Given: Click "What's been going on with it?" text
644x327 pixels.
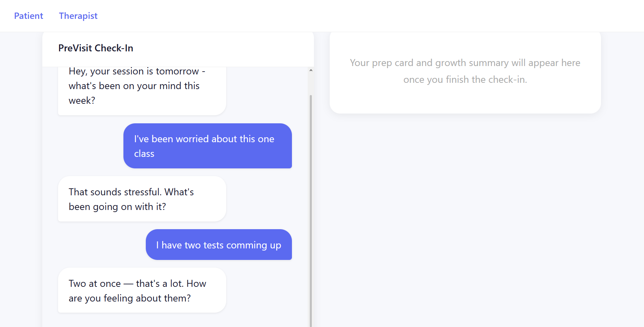Looking at the screenshot, I should (x=117, y=207).
